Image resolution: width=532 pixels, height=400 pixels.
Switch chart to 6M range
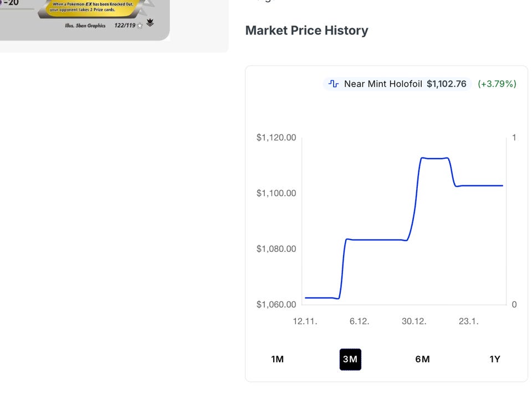pos(422,360)
